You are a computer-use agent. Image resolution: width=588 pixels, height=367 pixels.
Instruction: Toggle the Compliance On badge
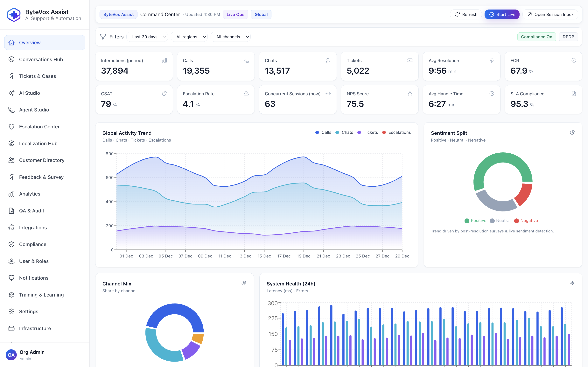537,37
